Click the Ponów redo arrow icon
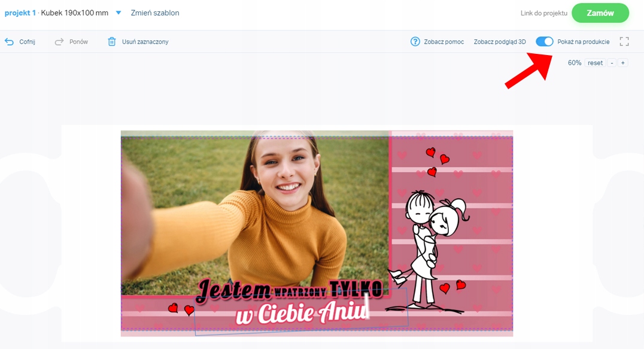The image size is (644, 349). point(59,41)
